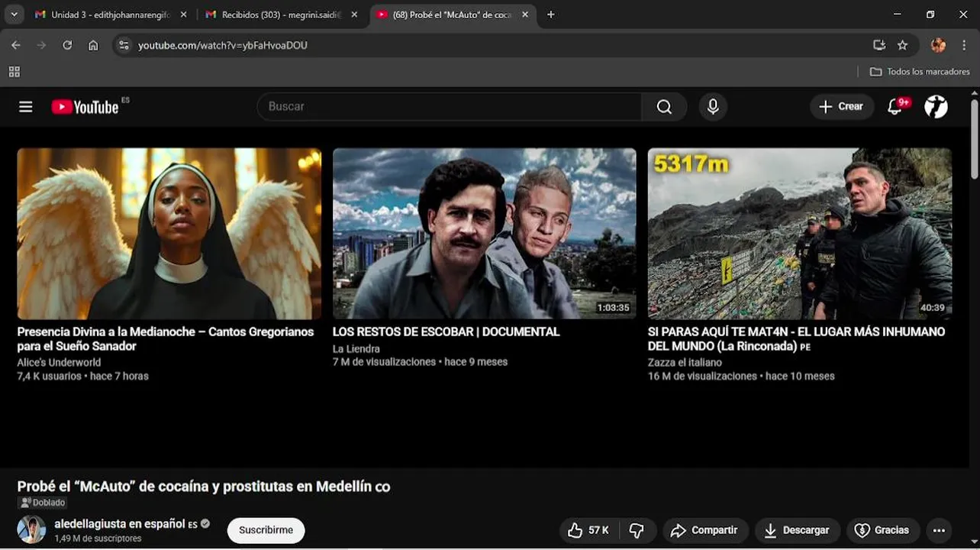Reload the current page
980x550 pixels.
(67, 45)
